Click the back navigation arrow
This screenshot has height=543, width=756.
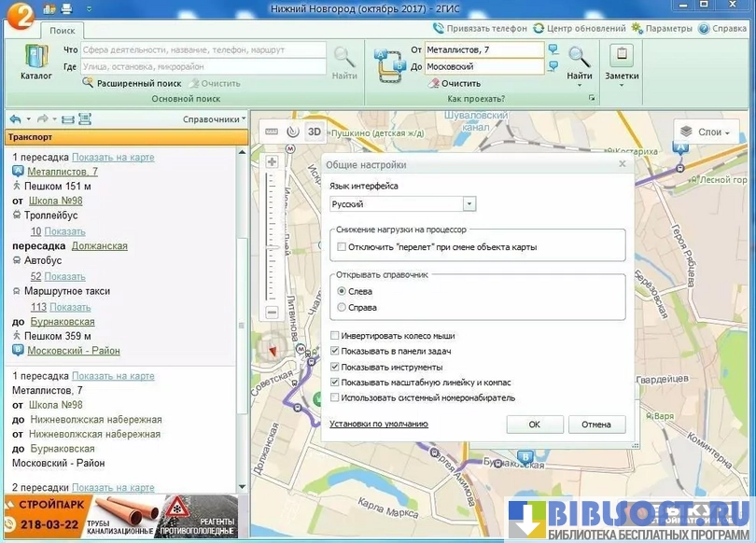click(x=16, y=119)
